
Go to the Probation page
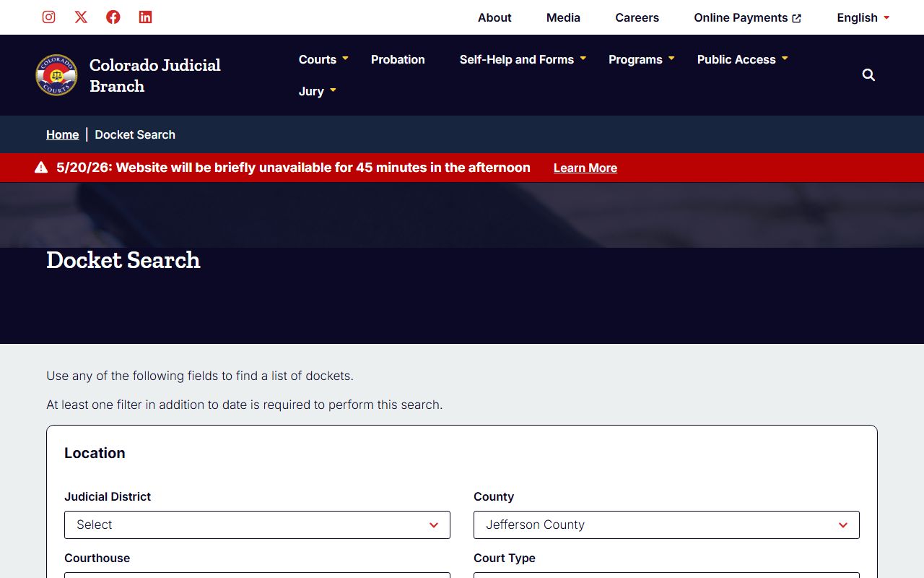pos(398,59)
